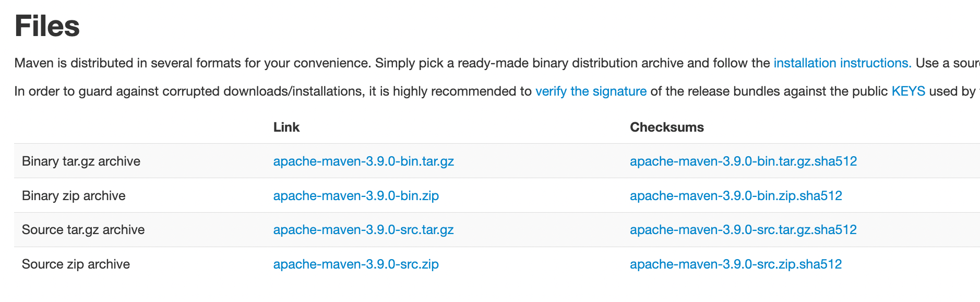The height and width of the screenshot is (302, 980).
Task: Select the Binary zip archive row label
Action: [x=74, y=196]
